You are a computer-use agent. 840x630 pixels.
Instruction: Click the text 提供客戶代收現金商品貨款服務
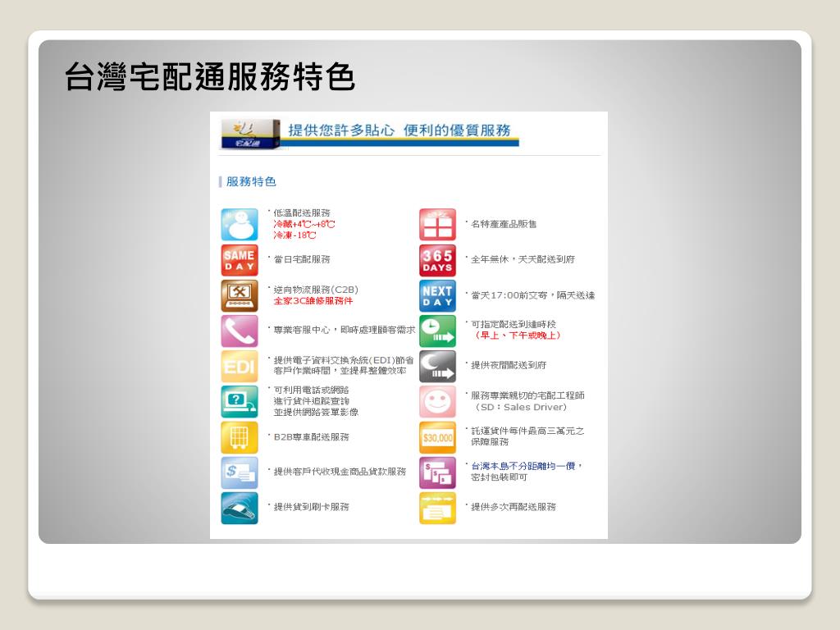[340, 472]
